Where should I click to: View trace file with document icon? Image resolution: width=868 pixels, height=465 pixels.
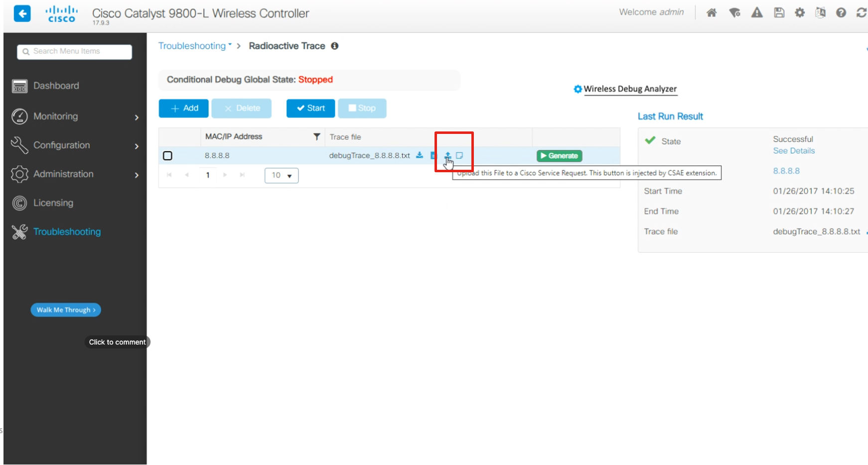point(433,155)
